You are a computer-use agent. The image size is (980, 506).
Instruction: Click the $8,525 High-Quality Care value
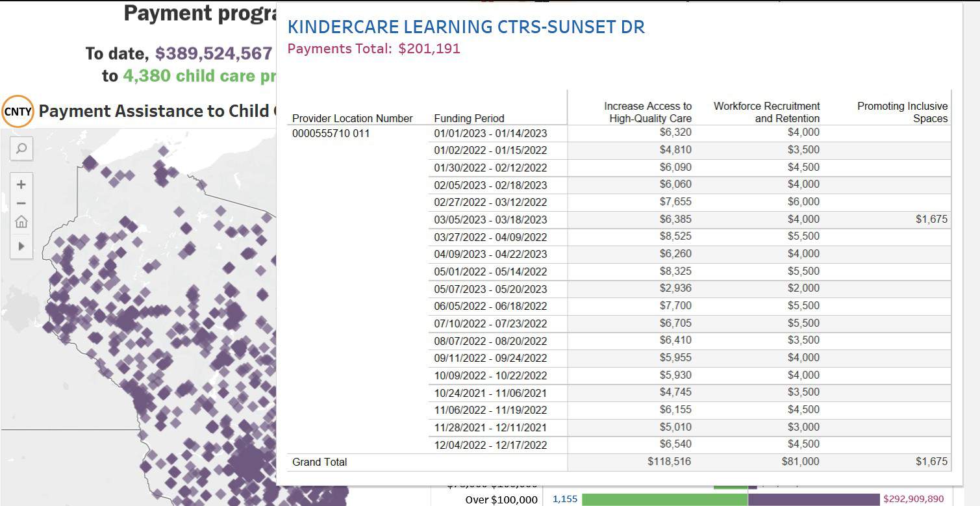(675, 236)
